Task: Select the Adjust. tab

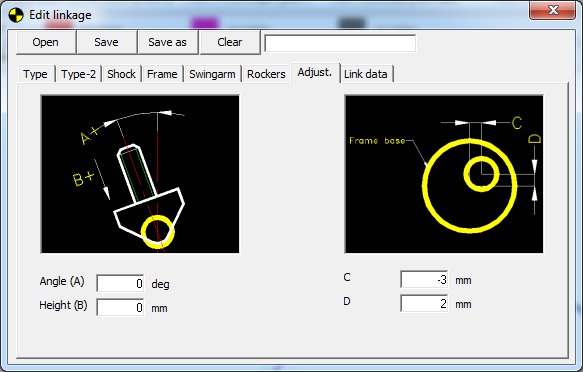Action: (315, 72)
